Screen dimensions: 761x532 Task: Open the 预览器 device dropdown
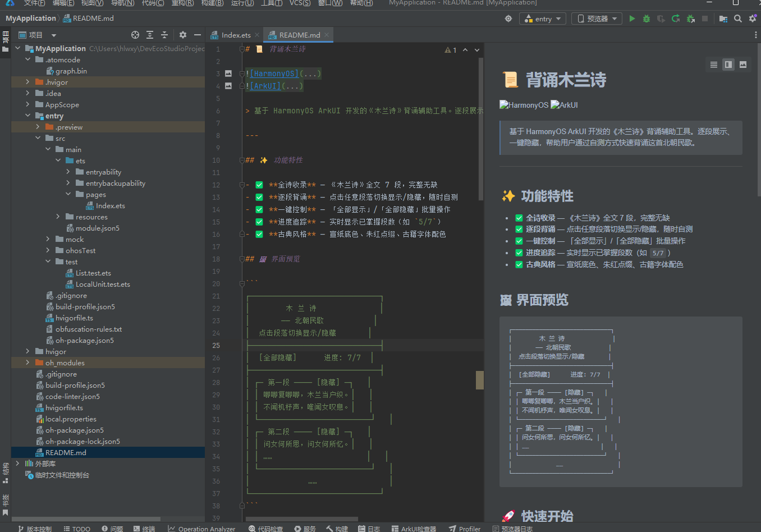(597, 19)
